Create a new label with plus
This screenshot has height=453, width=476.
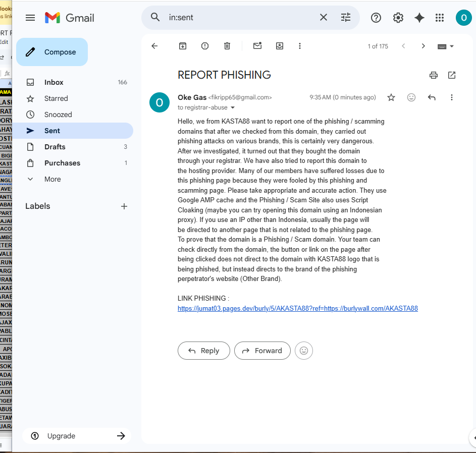click(124, 206)
